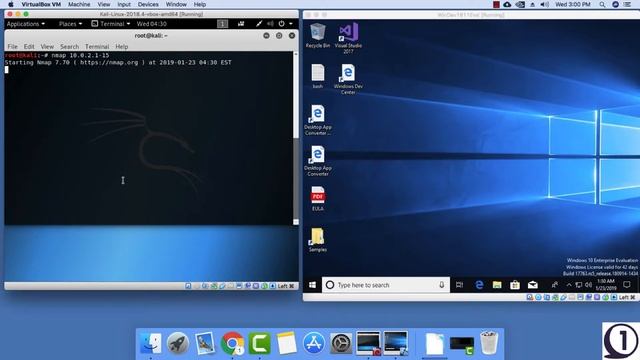Open the terminal Search menu
Viewport: 640px width, 360px height.
coord(69,47)
